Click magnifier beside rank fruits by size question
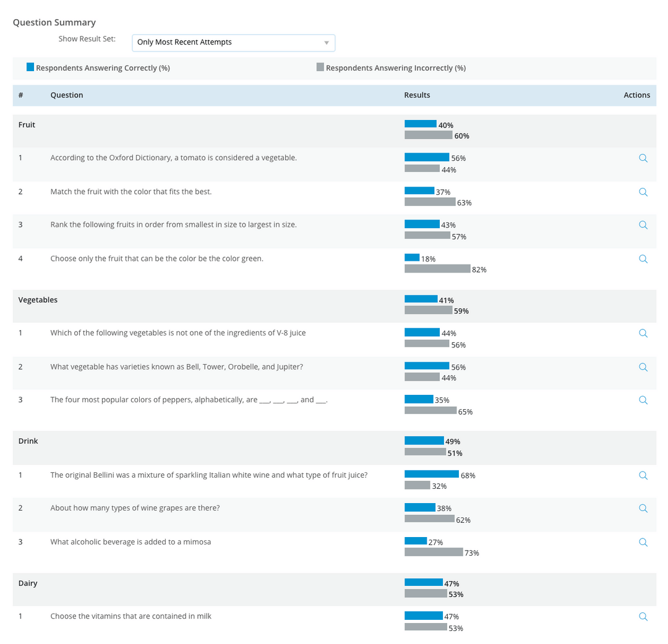Image resolution: width=668 pixels, height=644 pixels. pos(643,225)
